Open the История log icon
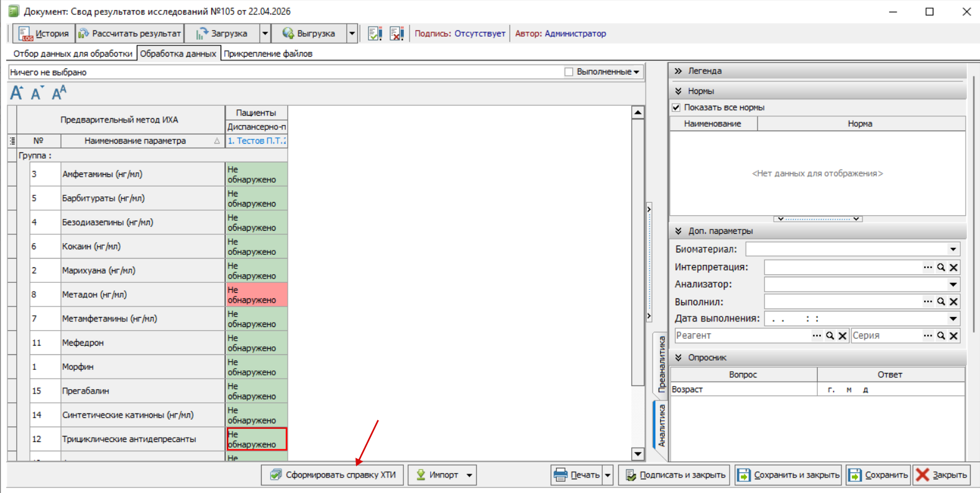Screen dimensions: 980x493 click(x=25, y=34)
